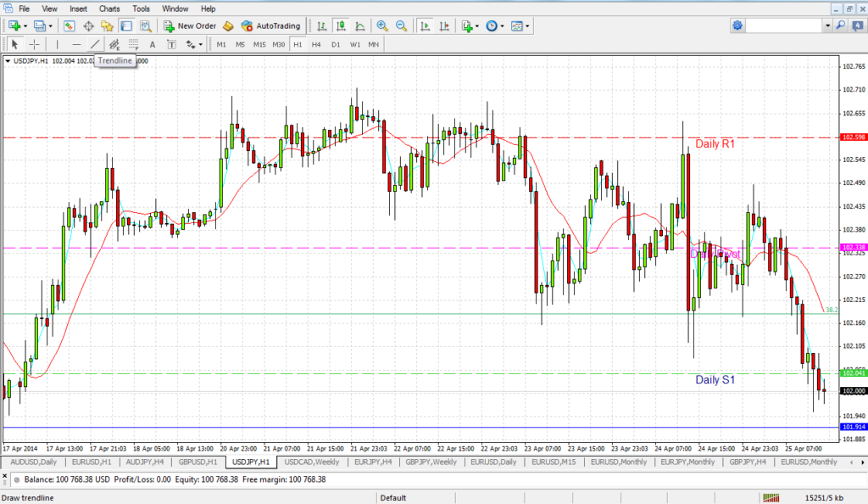Screen dimensions: 868x504
Task: Open the Strategy Tester magnifier icon
Action: tap(146, 26)
